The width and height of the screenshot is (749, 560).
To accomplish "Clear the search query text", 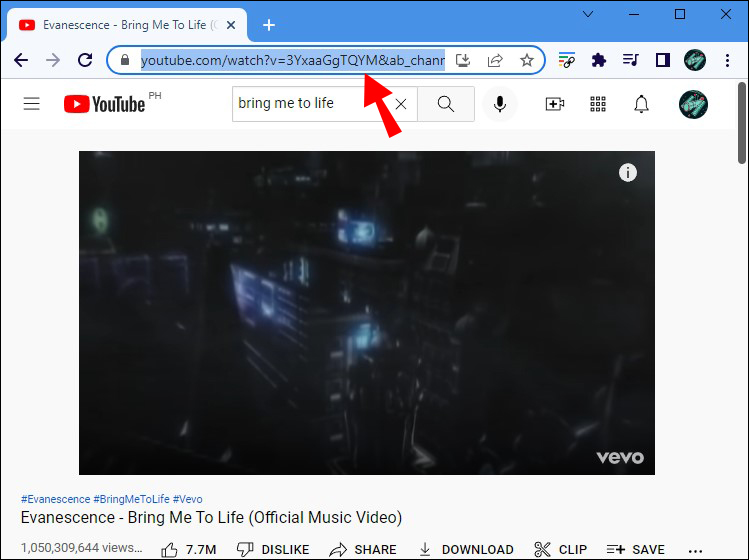I will tap(401, 104).
